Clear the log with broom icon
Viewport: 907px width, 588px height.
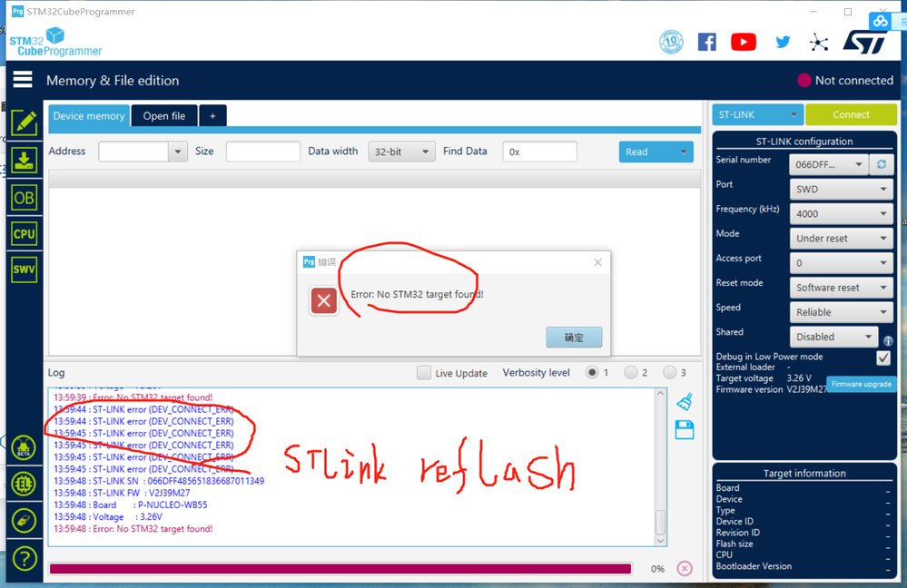coord(685,401)
